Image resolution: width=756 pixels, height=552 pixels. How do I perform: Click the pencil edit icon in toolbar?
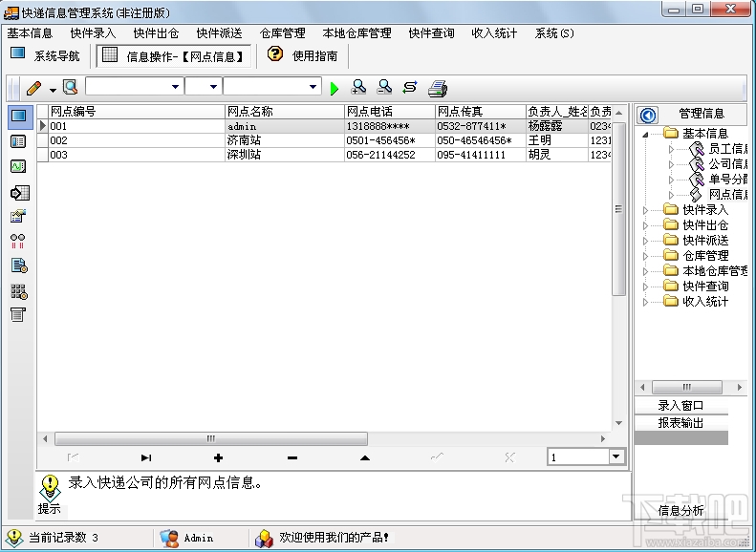pos(33,88)
